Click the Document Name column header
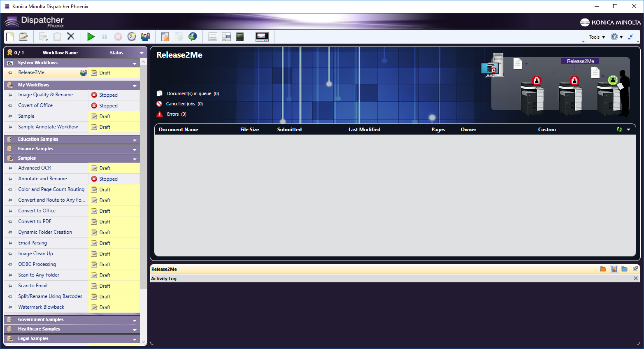Screen dimensions: 644x349 179,130
